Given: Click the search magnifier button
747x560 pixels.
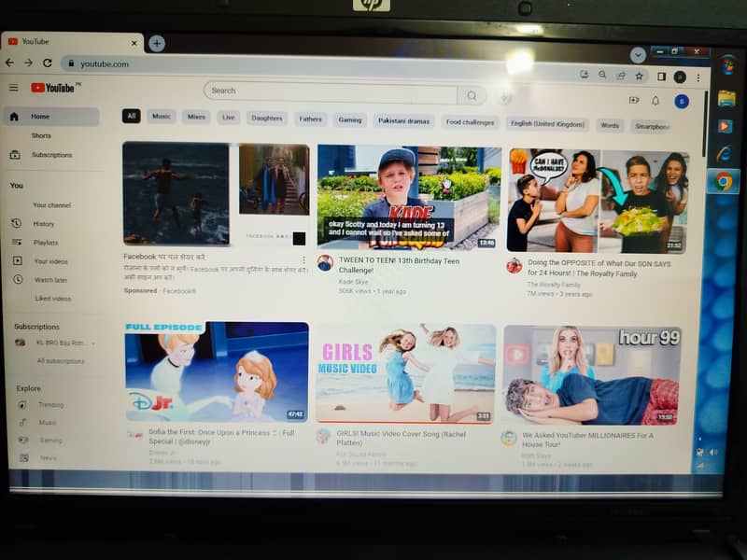Looking at the screenshot, I should pyautogui.click(x=472, y=94).
